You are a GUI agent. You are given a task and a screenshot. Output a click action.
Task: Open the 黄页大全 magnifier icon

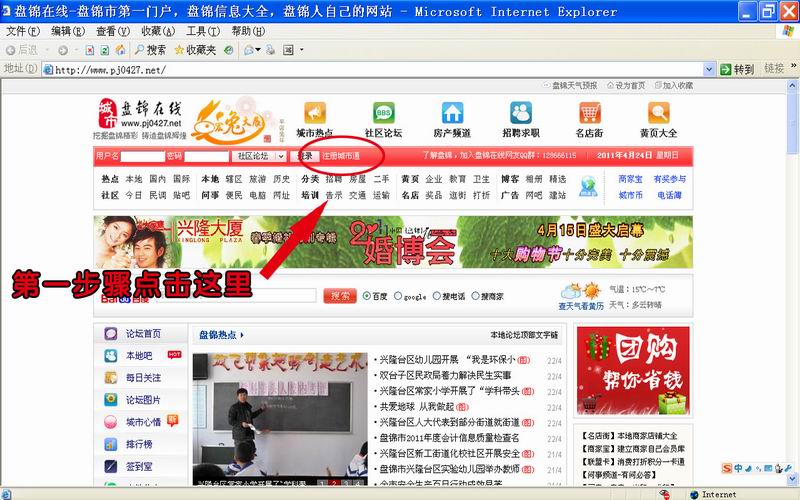(658, 113)
